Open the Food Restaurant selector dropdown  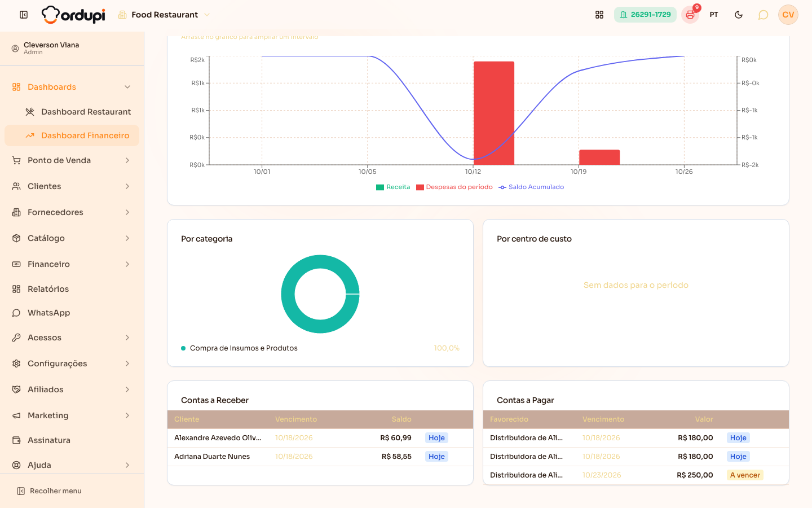(x=164, y=15)
